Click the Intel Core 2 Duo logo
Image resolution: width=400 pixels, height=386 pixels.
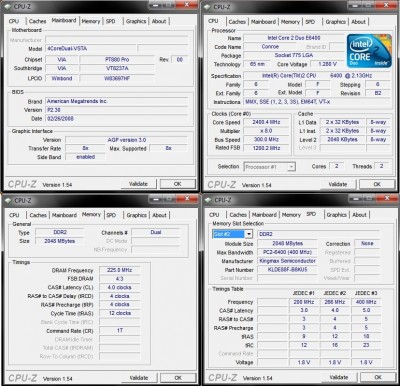pyautogui.click(x=369, y=51)
